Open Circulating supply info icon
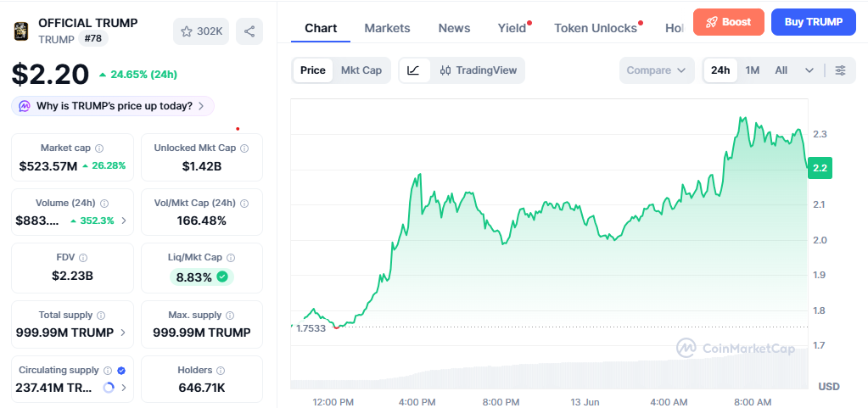Image resolution: width=868 pixels, height=408 pixels. coord(108,371)
